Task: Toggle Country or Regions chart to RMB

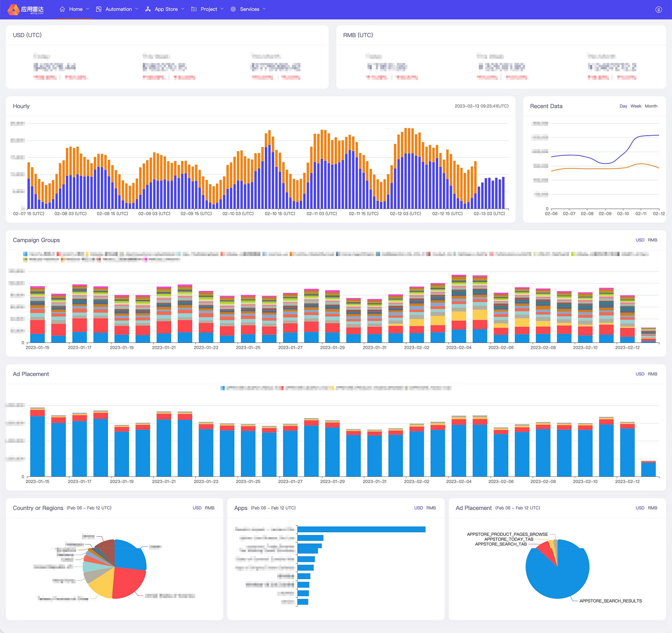Action: [x=210, y=508]
